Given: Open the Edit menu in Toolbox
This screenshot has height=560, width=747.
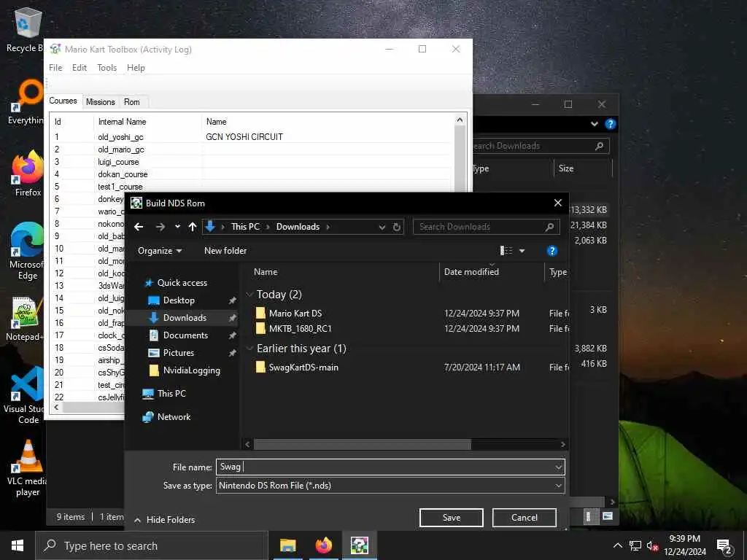Looking at the screenshot, I should point(79,68).
